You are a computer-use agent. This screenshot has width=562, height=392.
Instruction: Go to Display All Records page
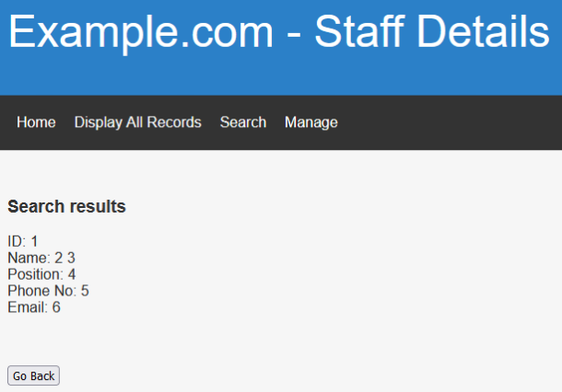(137, 122)
